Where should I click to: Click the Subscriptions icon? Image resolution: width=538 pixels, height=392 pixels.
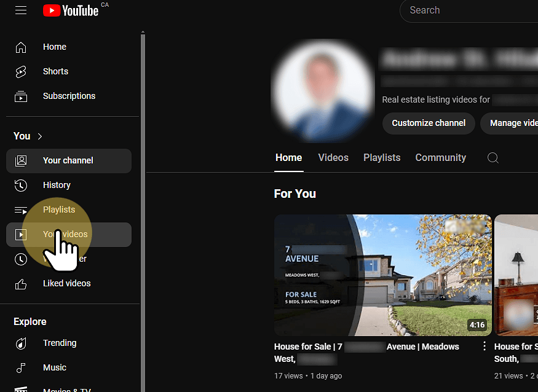pos(21,96)
